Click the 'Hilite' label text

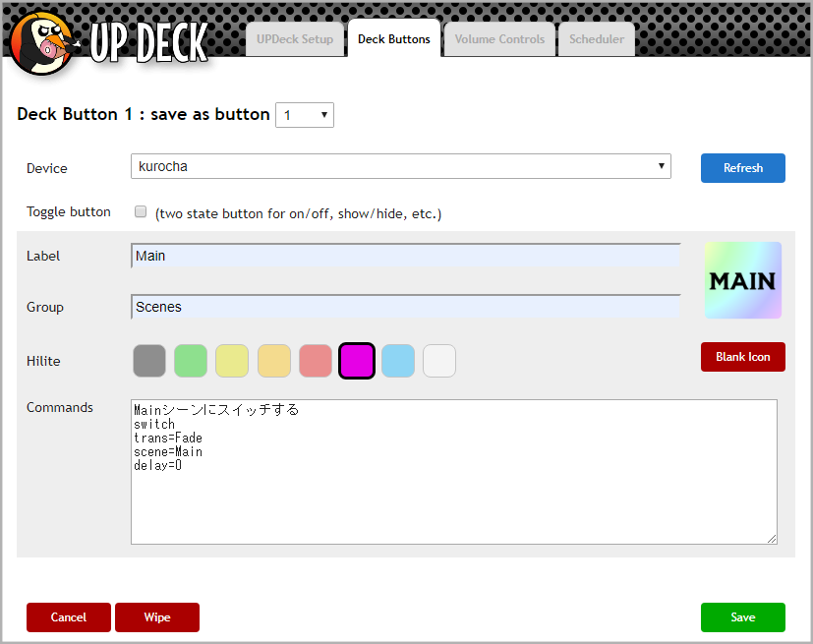point(43,361)
